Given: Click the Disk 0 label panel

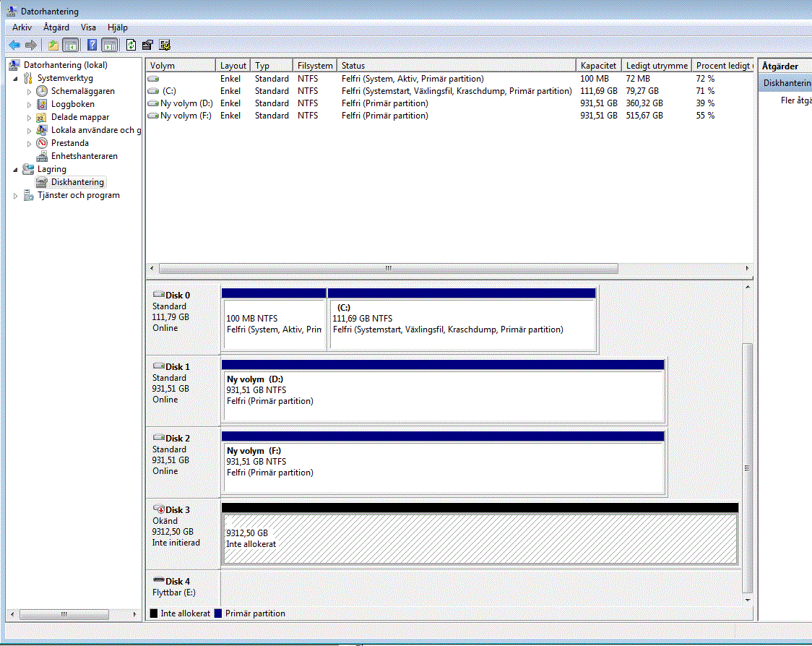Looking at the screenshot, I should (183, 319).
